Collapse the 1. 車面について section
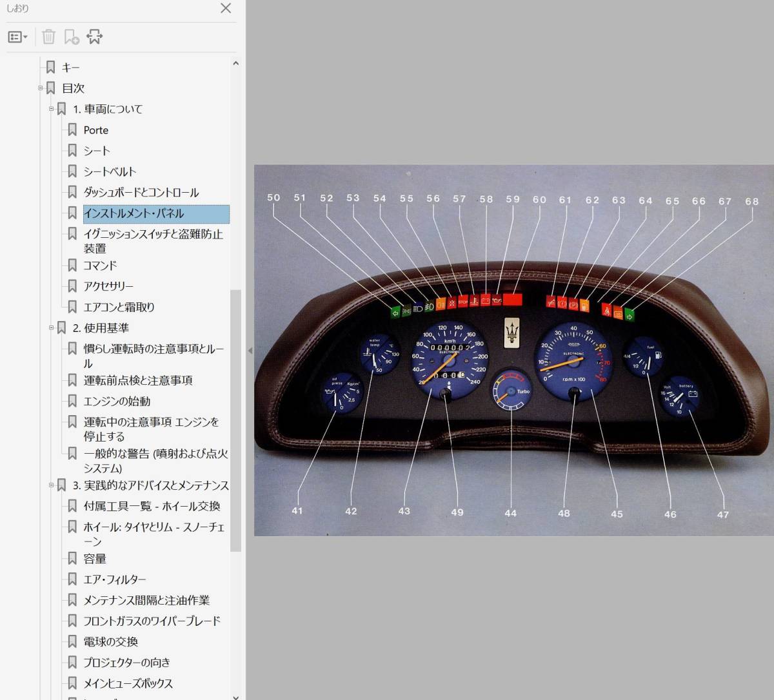Viewport: 774px width, 700px height. (x=52, y=109)
